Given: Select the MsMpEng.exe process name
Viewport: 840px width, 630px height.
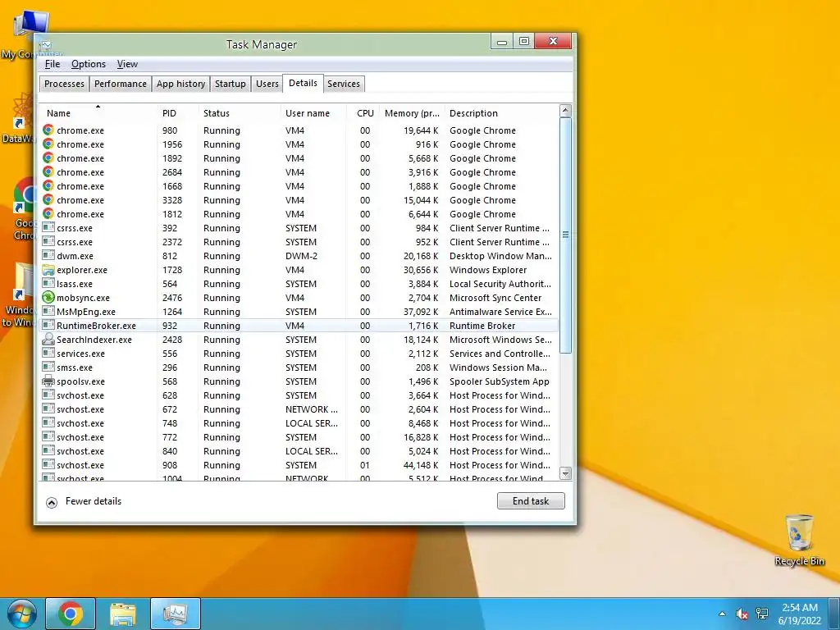Looking at the screenshot, I should coord(86,312).
